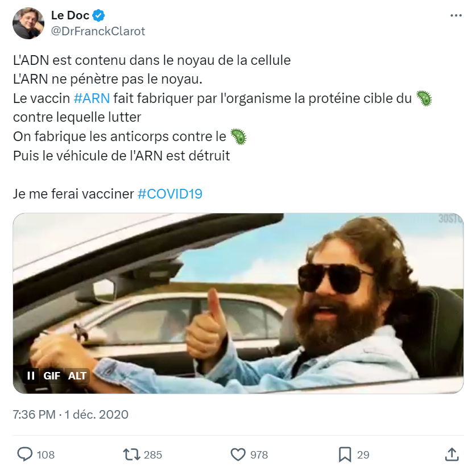Like the tweet with heart icon
This screenshot has width=476, height=471.
[238, 455]
